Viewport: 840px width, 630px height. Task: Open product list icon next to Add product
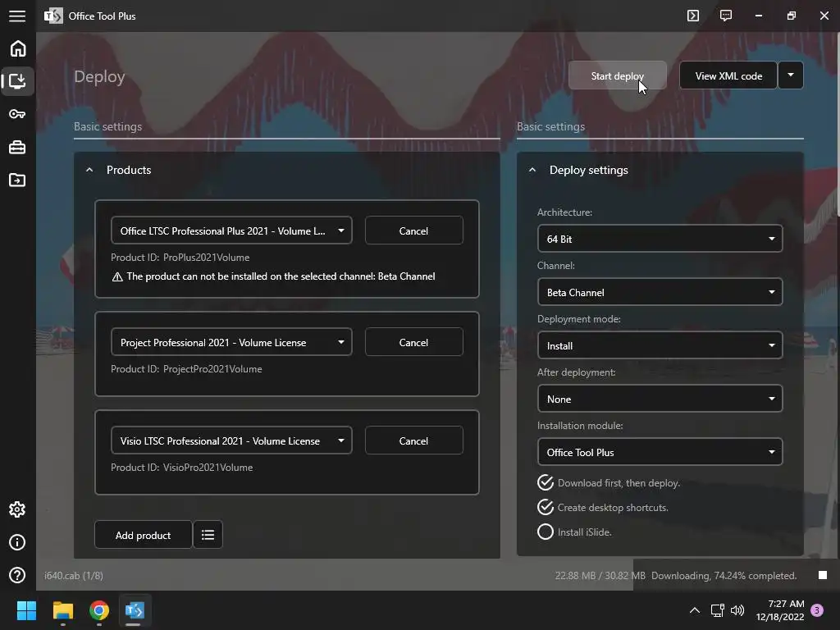(x=208, y=535)
